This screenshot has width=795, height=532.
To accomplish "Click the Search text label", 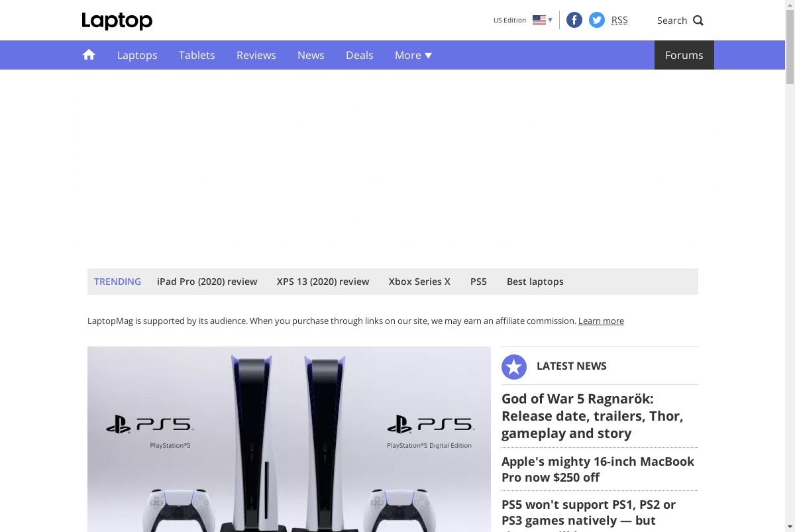I will click(672, 21).
